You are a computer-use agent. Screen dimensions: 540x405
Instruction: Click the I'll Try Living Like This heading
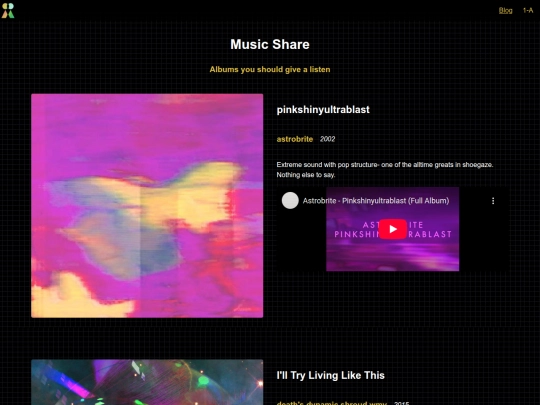(x=331, y=375)
